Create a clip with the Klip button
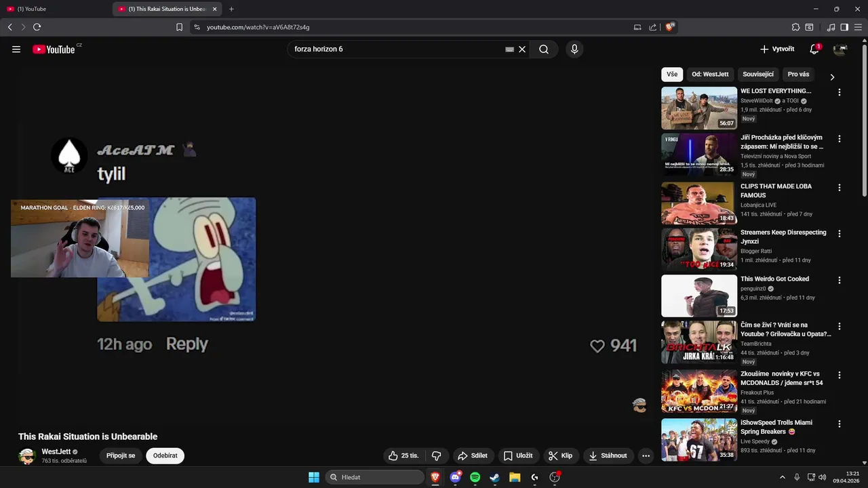868x488 pixels. click(x=560, y=455)
